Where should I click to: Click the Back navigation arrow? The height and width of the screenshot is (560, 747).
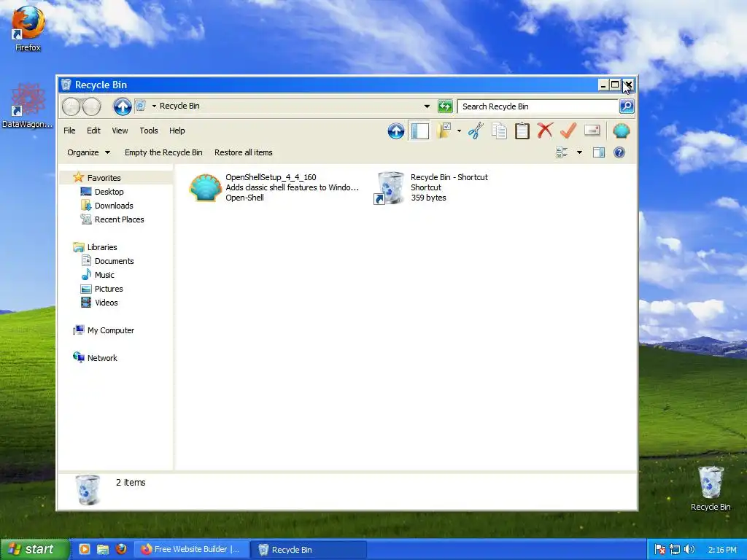71,106
